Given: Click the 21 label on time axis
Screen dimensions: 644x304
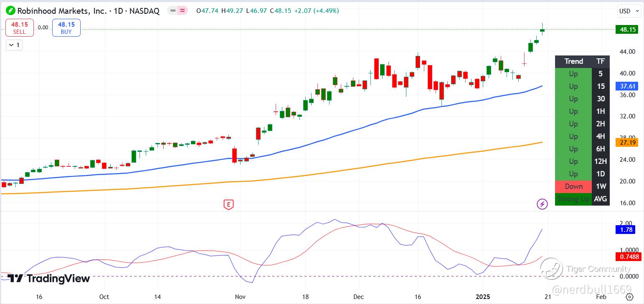Looking at the screenshot, I should 548,297.
